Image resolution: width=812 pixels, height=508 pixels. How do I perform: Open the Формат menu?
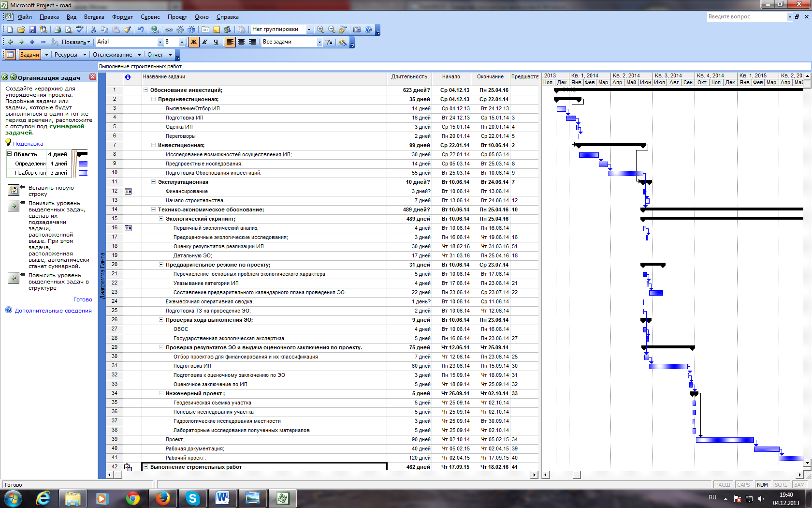[x=123, y=17]
